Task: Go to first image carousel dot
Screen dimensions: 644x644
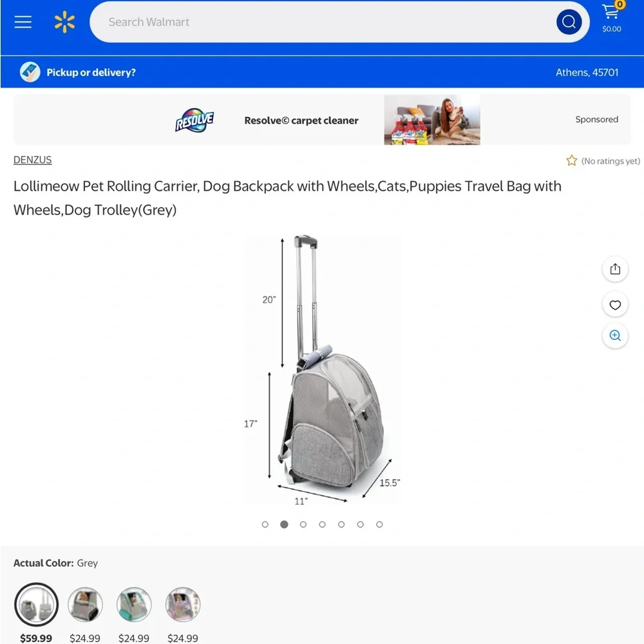Action: coord(265,524)
